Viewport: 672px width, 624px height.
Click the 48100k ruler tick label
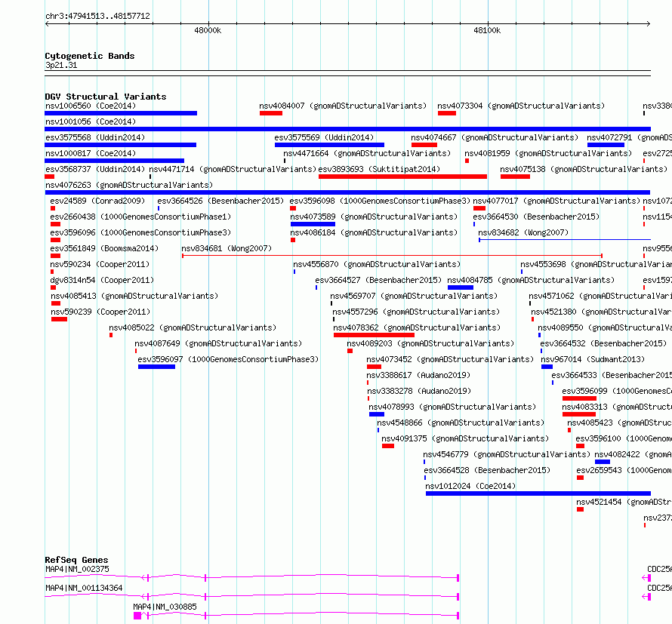(487, 30)
